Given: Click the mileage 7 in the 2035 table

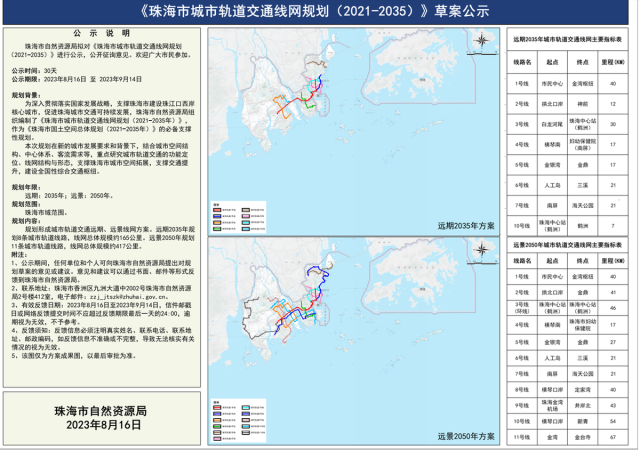Looking at the screenshot, I should point(613,226).
